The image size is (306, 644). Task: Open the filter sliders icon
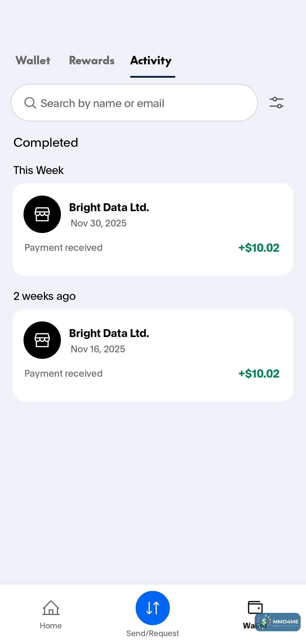click(277, 103)
